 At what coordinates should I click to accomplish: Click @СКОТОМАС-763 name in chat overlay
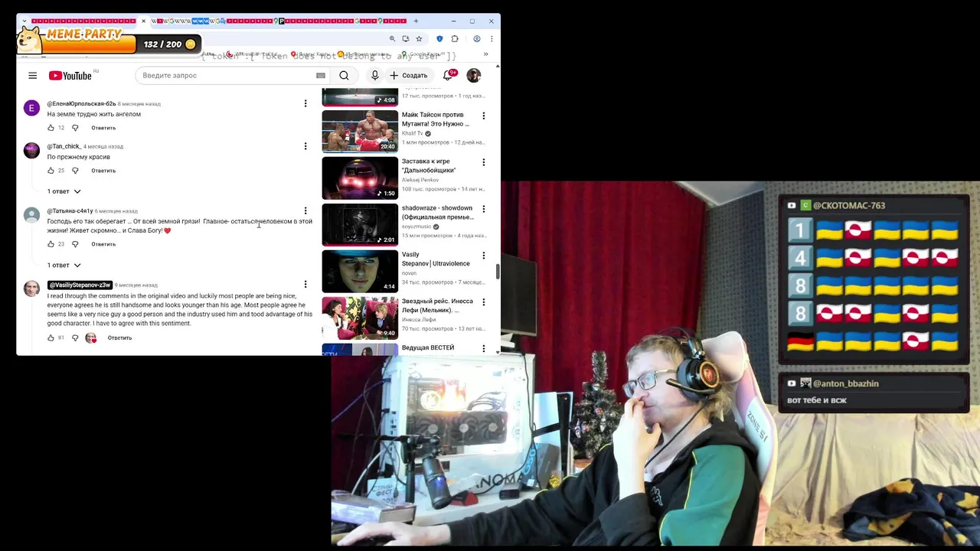pyautogui.click(x=848, y=205)
